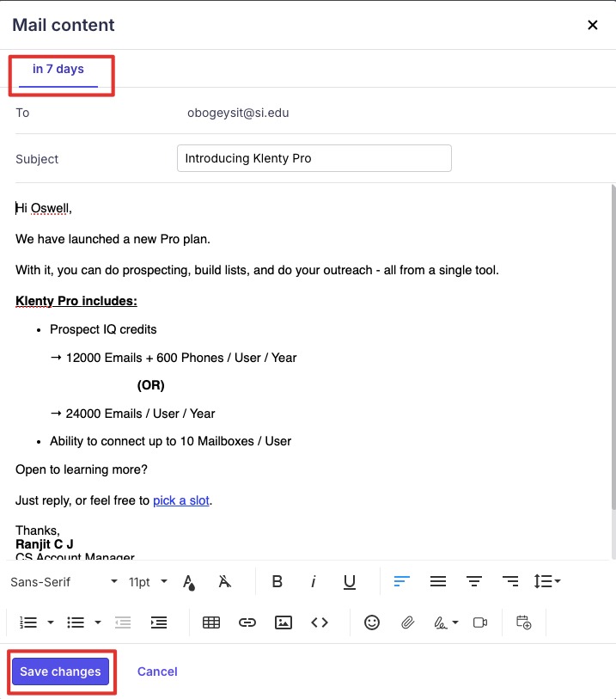
Task: Insert an image
Action: pos(284,622)
